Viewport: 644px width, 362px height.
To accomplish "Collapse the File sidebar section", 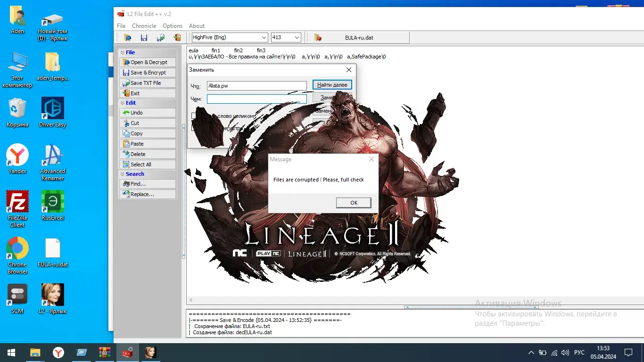I will point(148,52).
